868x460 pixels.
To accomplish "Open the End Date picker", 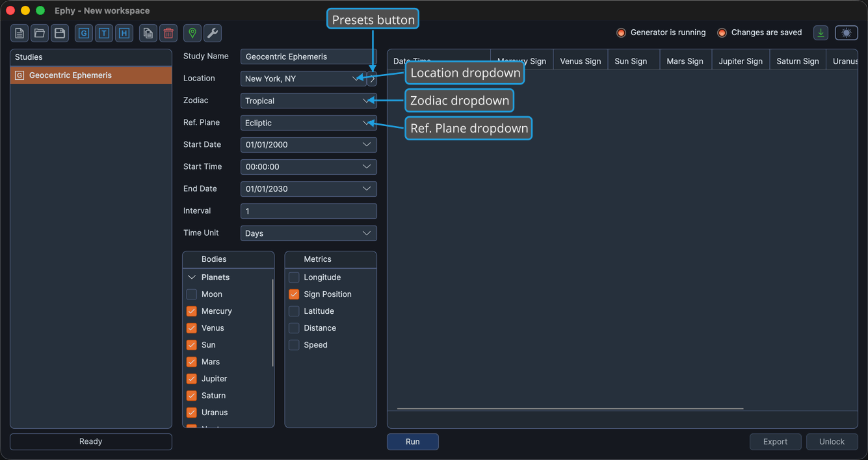I will (309, 189).
